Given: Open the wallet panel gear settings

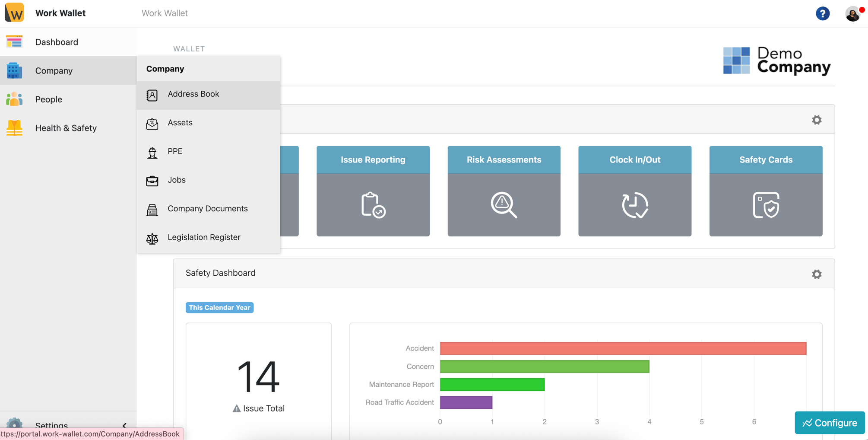Looking at the screenshot, I should [816, 120].
